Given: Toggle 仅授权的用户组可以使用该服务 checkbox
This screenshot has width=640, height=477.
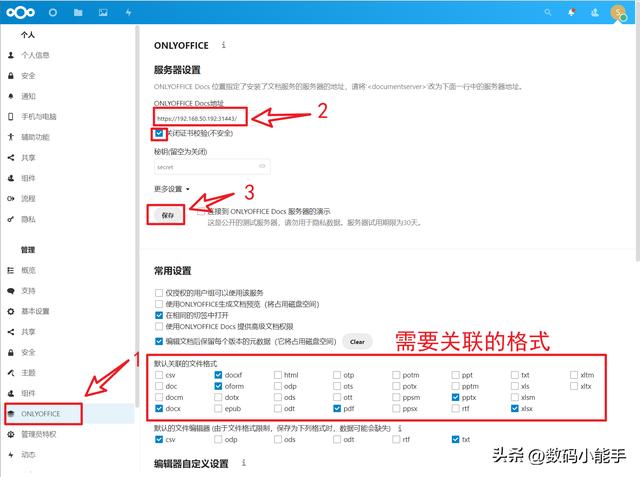Looking at the screenshot, I should pos(159,293).
